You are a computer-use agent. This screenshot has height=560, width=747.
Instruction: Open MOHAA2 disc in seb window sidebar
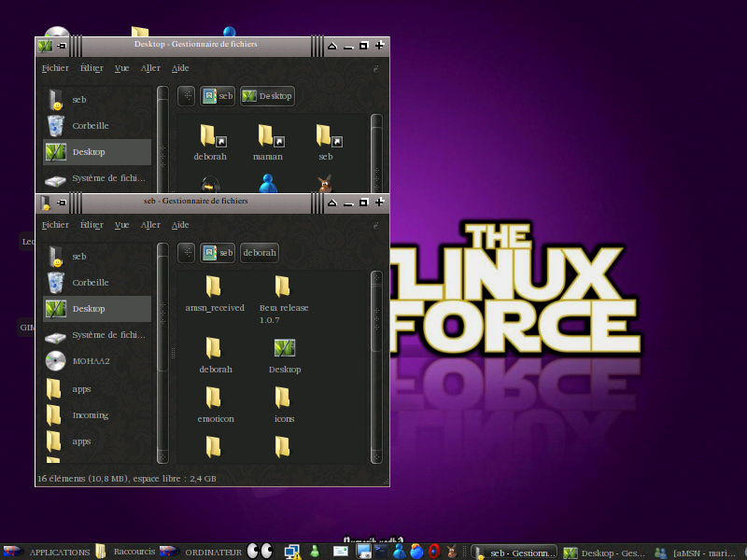click(97, 361)
